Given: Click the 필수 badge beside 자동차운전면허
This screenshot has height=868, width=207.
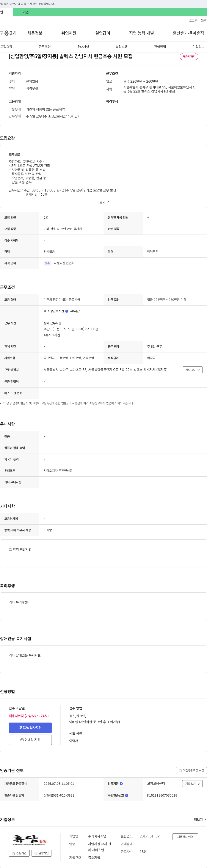Looking at the screenshot, I should point(47,263).
